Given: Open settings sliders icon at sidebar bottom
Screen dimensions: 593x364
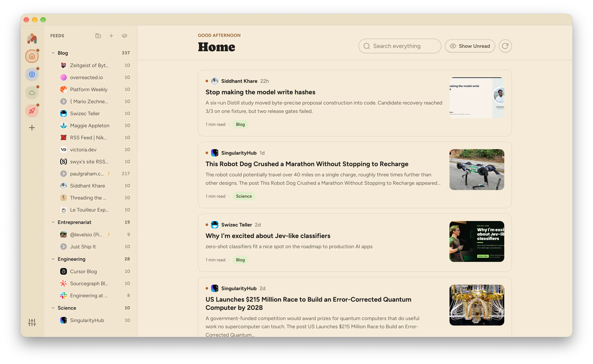Looking at the screenshot, I should click(x=32, y=322).
